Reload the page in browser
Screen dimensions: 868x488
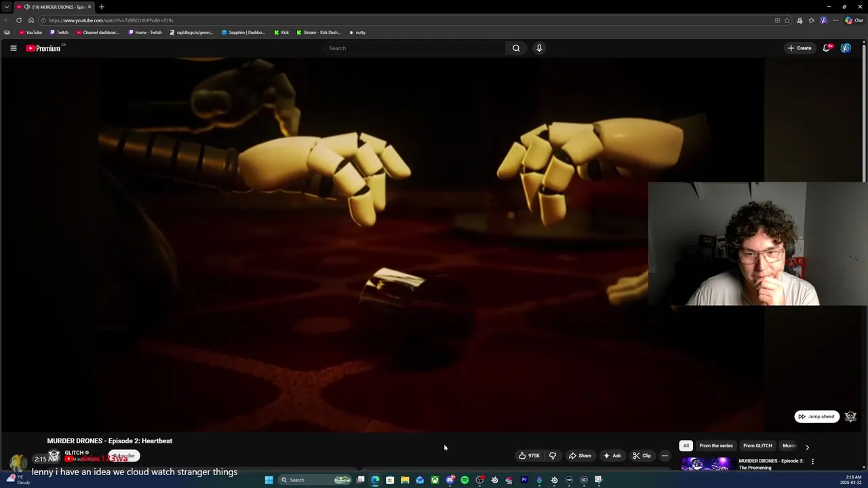tap(19, 20)
